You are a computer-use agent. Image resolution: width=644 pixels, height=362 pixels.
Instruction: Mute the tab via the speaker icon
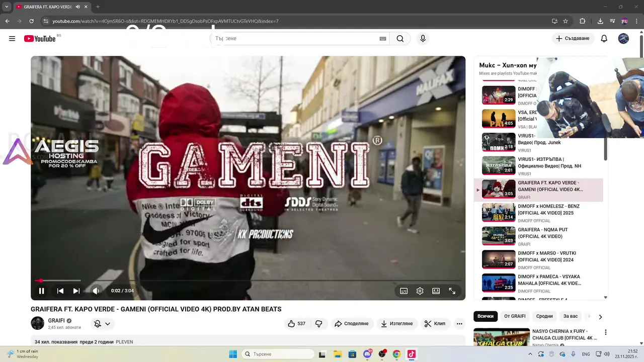coord(77,7)
